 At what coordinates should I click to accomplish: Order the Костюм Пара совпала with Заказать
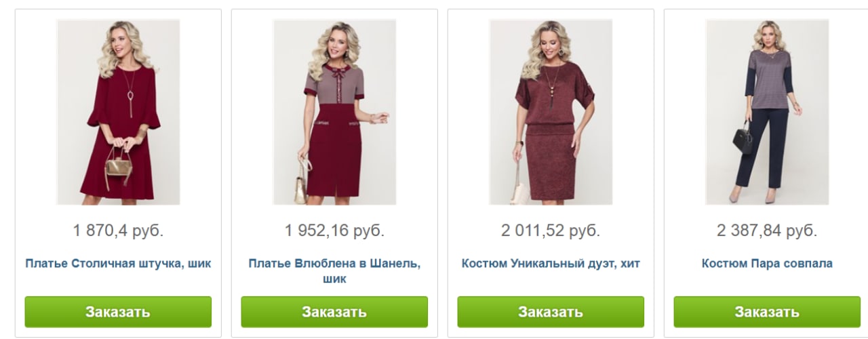(767, 312)
